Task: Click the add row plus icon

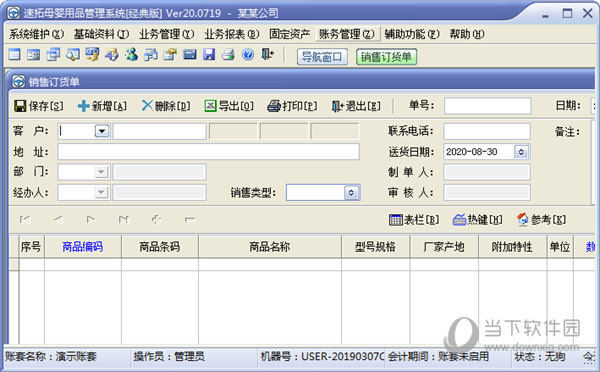Action: pos(157,220)
